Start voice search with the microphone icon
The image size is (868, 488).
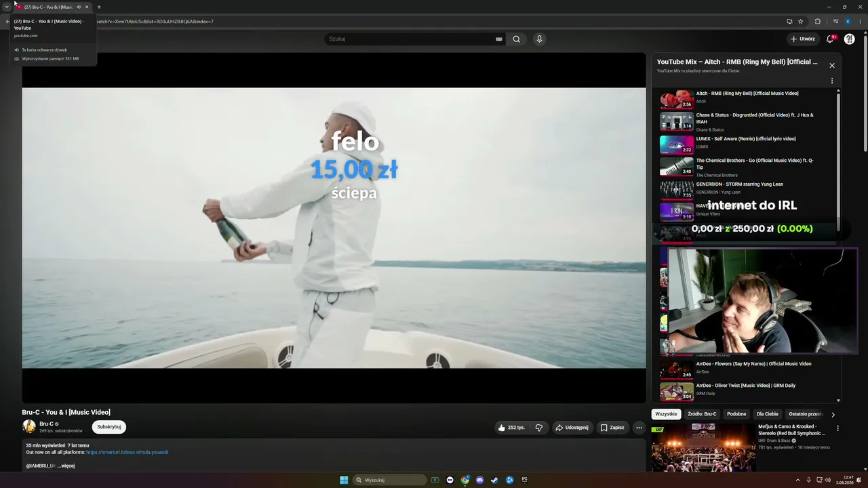point(540,39)
